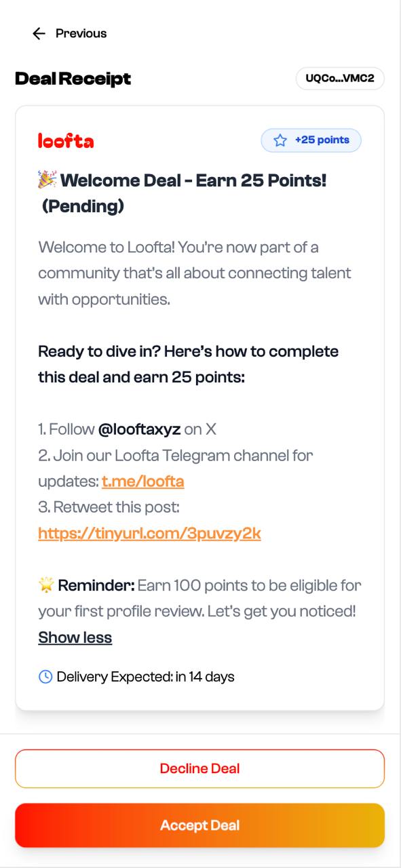Click the back arrow icon
This screenshot has height=868, width=401.
39,33
